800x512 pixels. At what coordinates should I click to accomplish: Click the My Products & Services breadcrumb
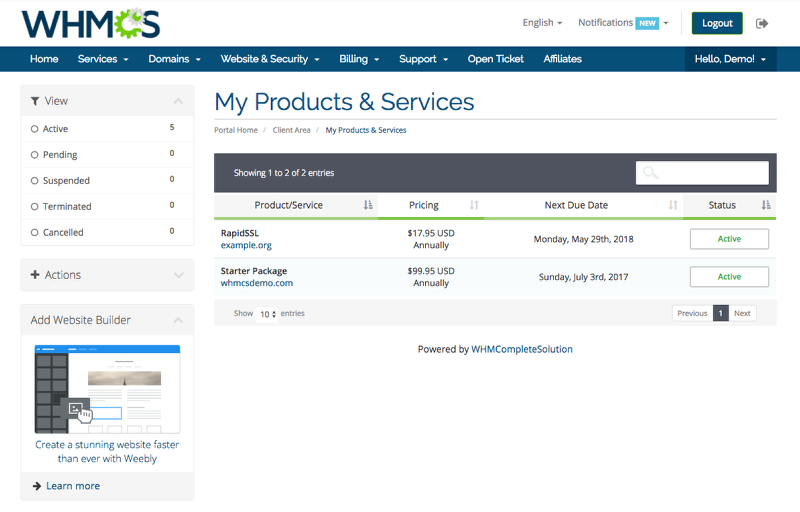366,130
